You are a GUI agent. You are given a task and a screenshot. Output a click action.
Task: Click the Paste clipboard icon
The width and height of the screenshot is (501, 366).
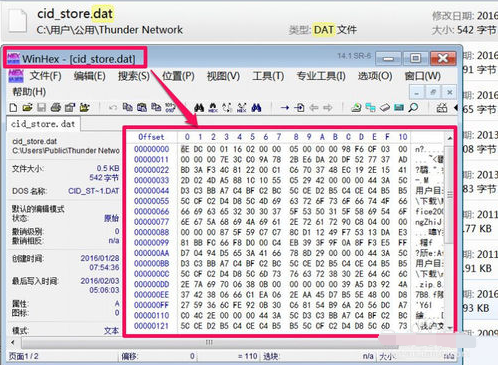click(142, 107)
